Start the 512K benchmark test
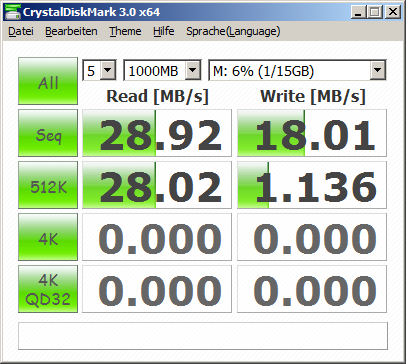406x364 pixels. [48, 185]
